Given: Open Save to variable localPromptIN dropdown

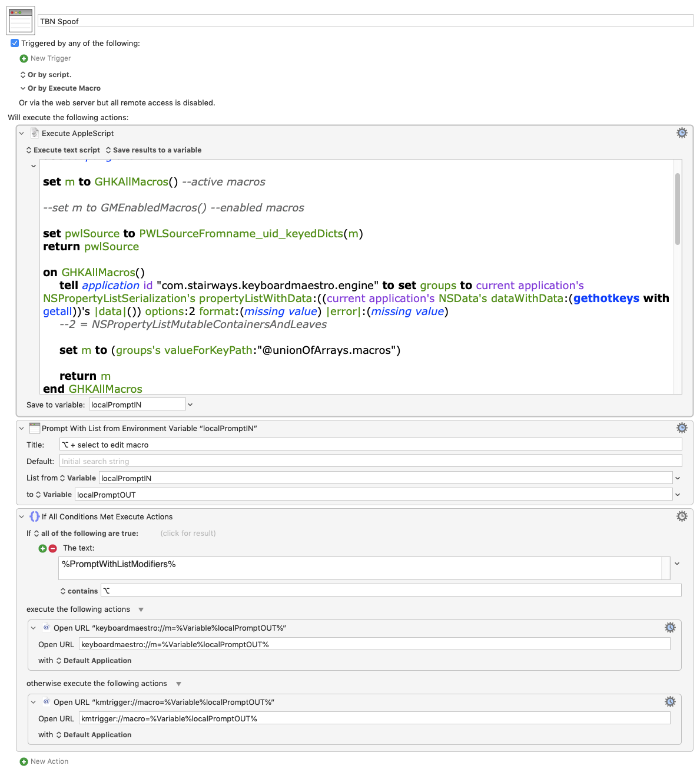Looking at the screenshot, I should click(x=190, y=405).
